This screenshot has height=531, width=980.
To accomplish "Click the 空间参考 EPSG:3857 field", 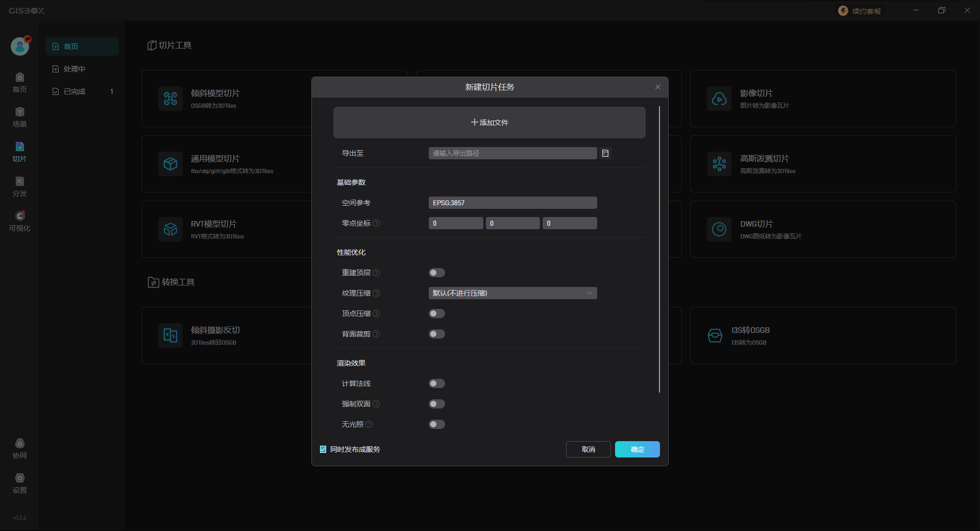I will [512, 203].
